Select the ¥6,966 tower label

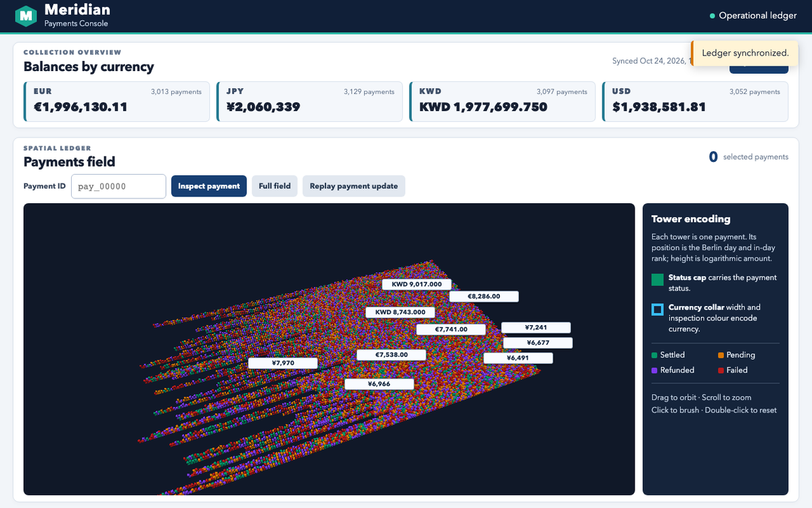(379, 384)
